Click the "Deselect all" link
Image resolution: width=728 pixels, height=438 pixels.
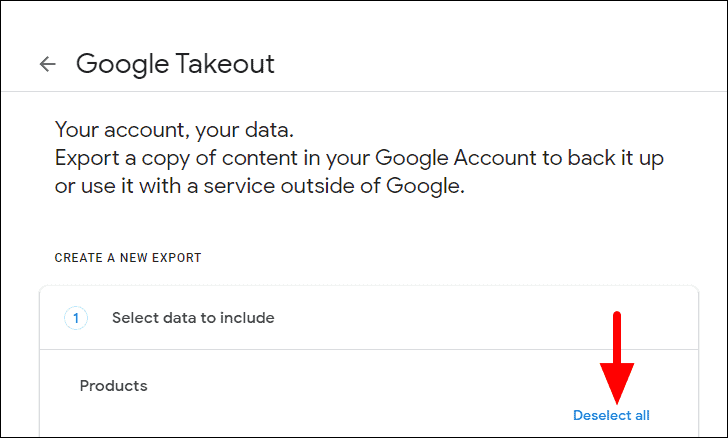click(x=611, y=415)
